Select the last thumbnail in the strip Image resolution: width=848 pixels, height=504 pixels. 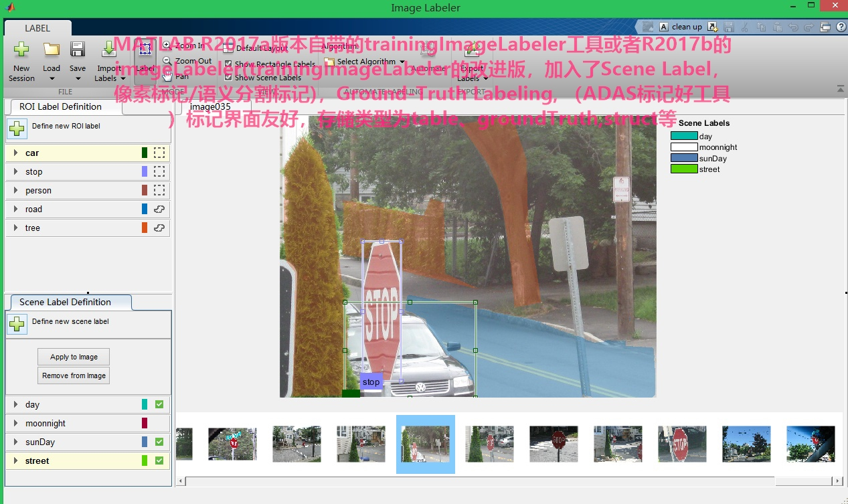pos(811,444)
